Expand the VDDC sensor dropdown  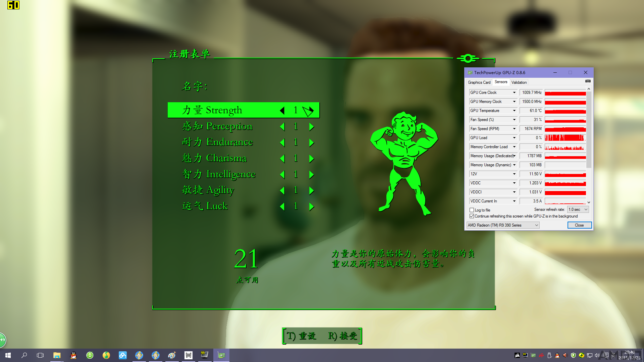(x=514, y=183)
